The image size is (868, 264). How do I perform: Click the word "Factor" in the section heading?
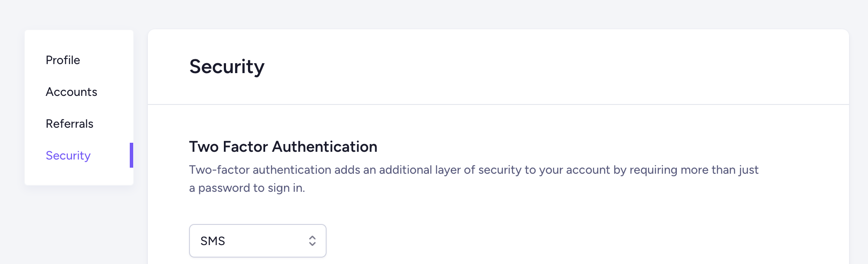click(x=245, y=147)
